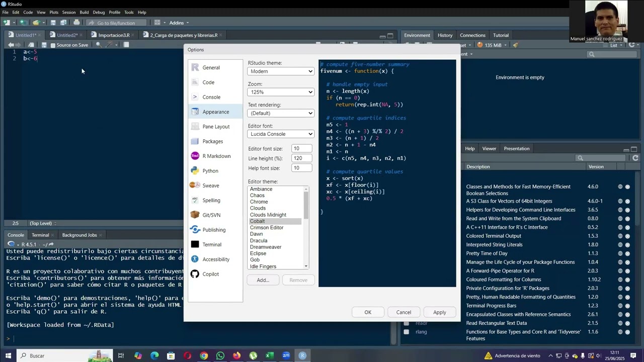This screenshot has height=362, width=644.
Task: Open the Packages options category
Action: (x=215, y=141)
